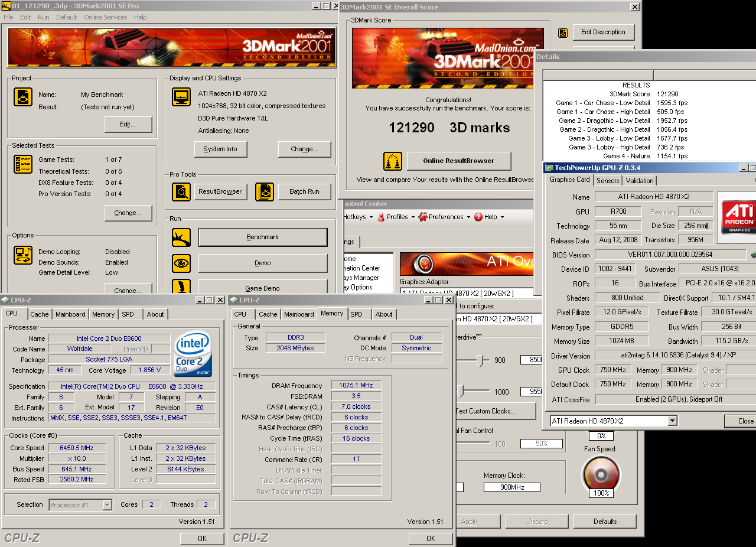Screen dimensions: 756x547
Task: Switch to Validation tab in GPU-Z
Action: pos(640,181)
